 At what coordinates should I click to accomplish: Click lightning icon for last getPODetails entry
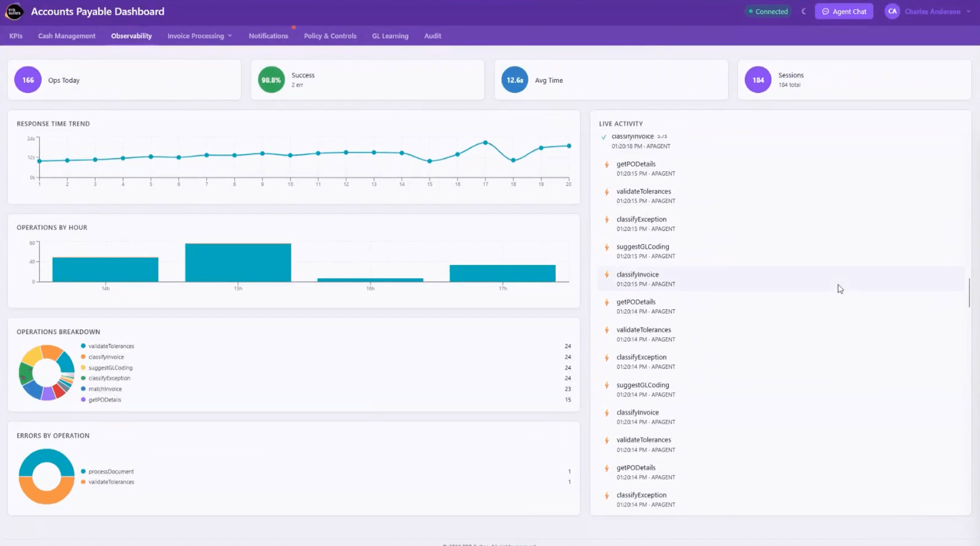(607, 468)
